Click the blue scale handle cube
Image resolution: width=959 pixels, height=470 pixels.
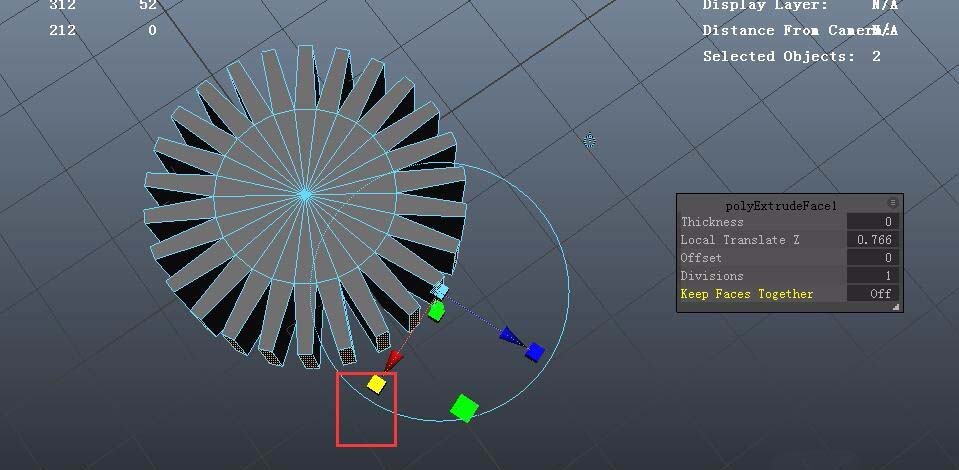pos(535,352)
